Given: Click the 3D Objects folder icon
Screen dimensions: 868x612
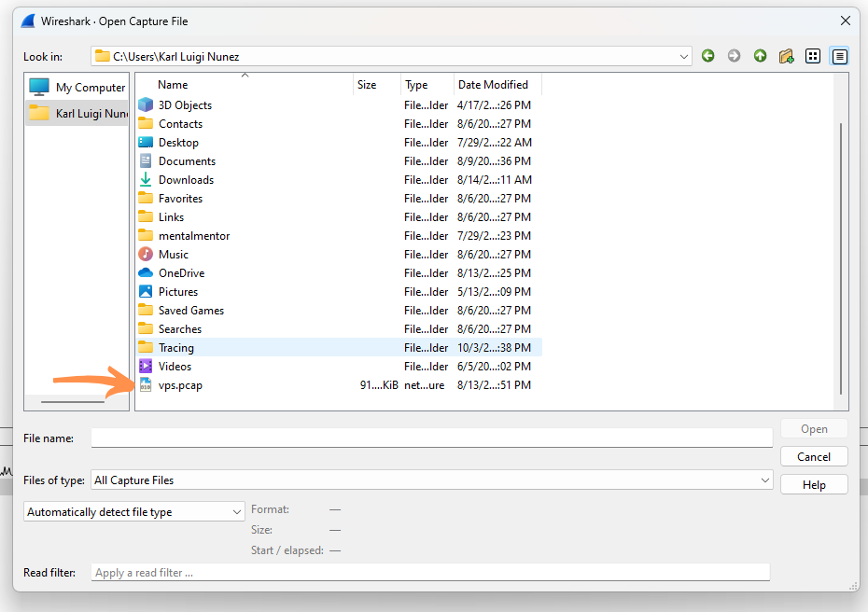Looking at the screenshot, I should click(146, 104).
